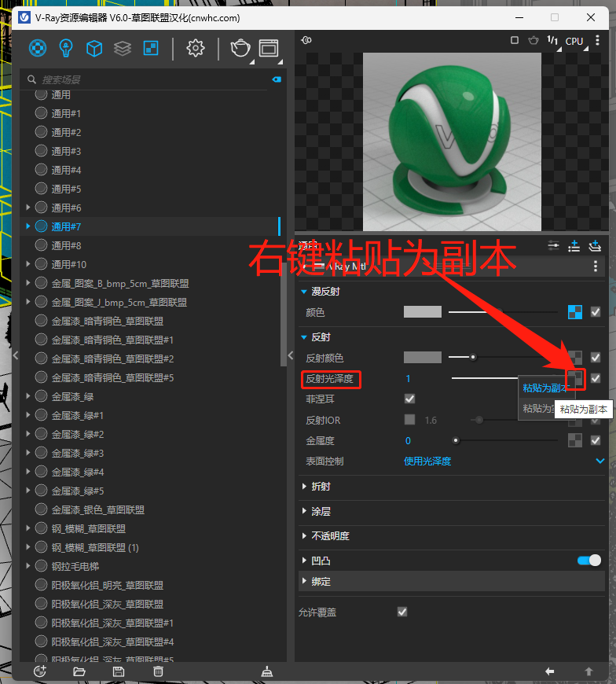Screen dimensions: 616x684
Task: Click the open file folder icon
Action: (x=79, y=671)
